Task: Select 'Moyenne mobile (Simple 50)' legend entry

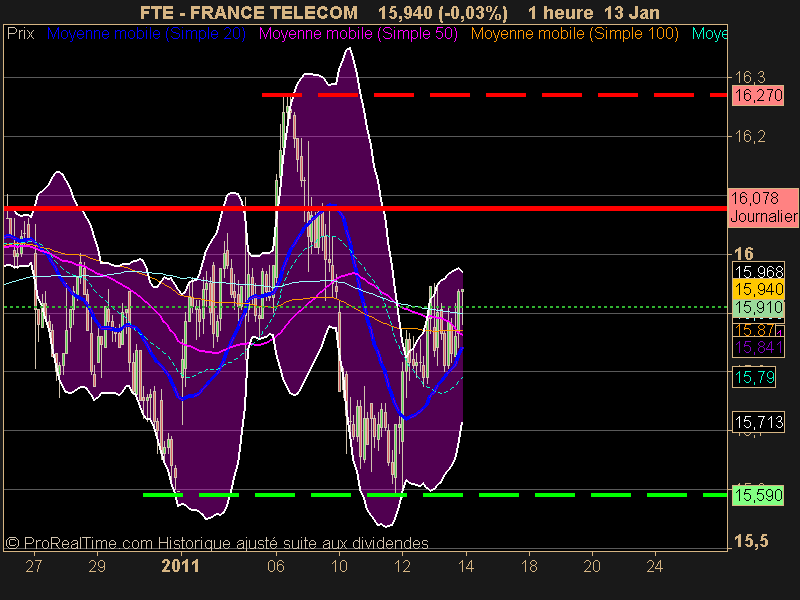Action: pyautogui.click(x=358, y=34)
